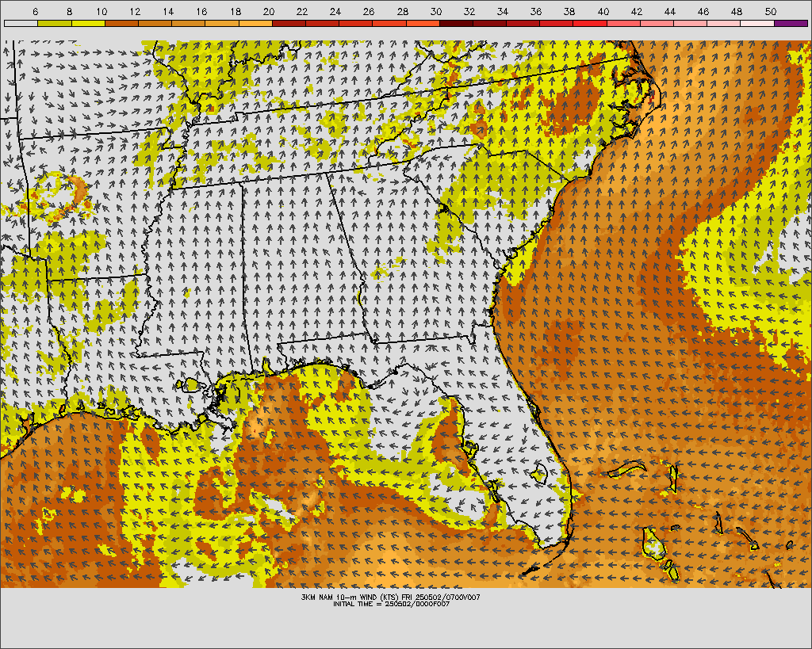812x649 pixels.
Task: Click the legend swatch between 18 and 20
Action: (x=255, y=23)
